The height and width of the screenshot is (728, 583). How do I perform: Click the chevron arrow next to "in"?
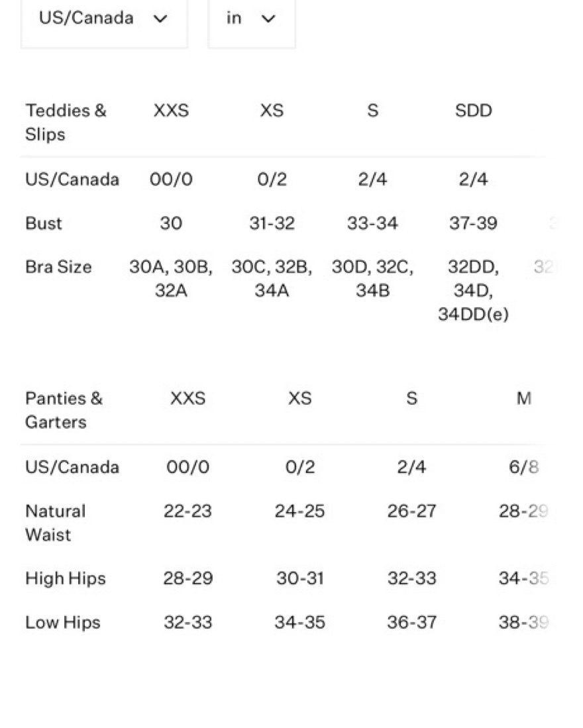tap(268, 19)
